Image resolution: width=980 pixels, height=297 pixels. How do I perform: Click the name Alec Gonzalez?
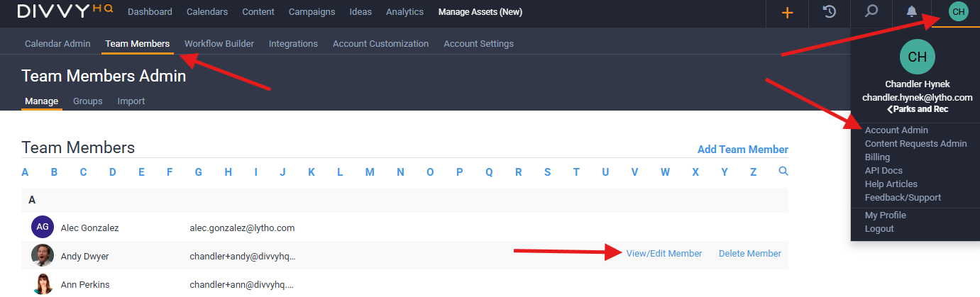point(89,228)
